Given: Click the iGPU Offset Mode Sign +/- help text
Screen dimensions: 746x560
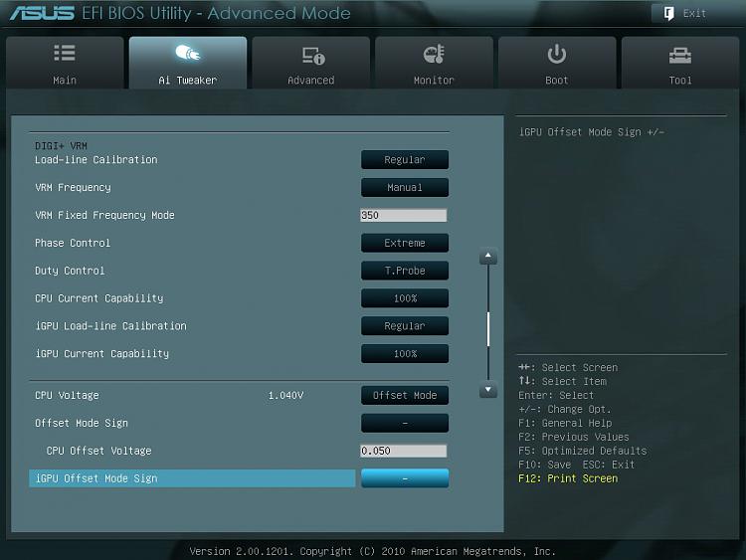Looking at the screenshot, I should [592, 132].
